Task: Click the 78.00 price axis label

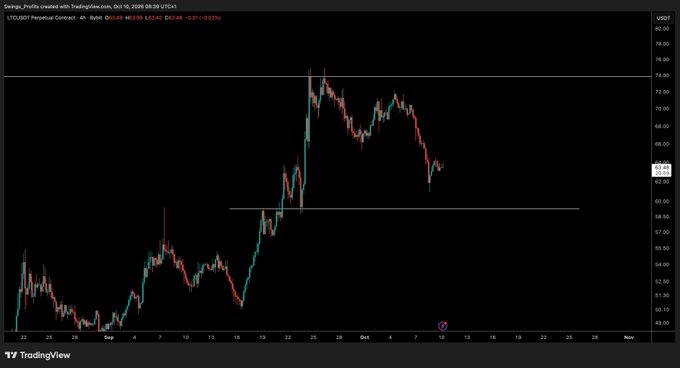Action: point(662,44)
